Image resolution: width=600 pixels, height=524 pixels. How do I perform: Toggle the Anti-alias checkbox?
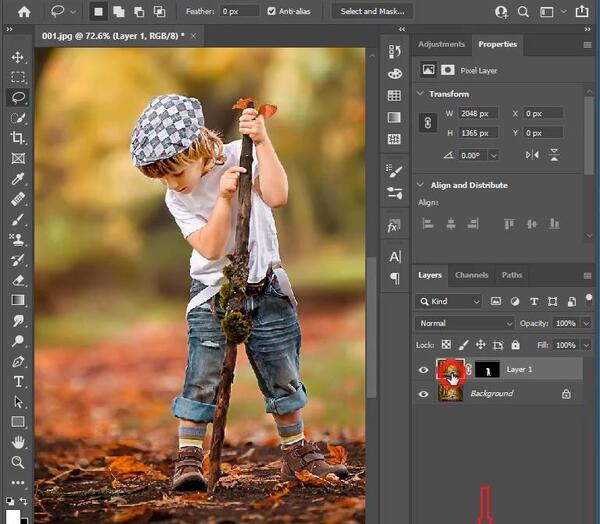click(x=271, y=11)
